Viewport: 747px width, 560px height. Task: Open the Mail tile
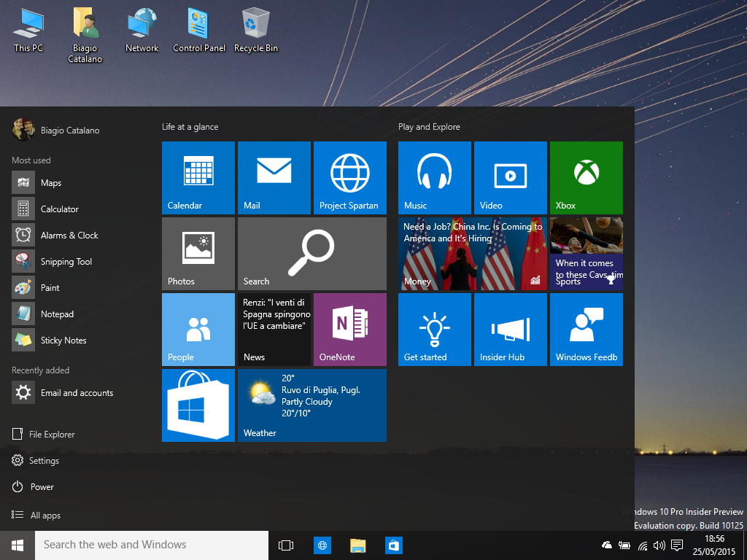click(274, 178)
